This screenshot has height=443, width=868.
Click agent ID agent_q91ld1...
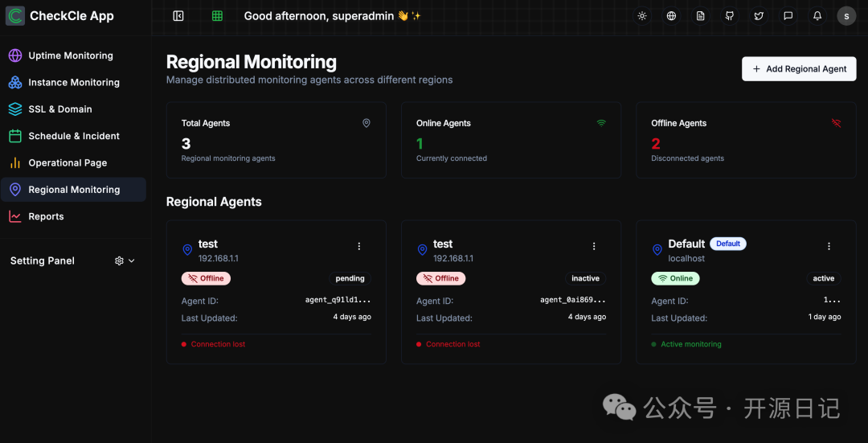point(338,300)
